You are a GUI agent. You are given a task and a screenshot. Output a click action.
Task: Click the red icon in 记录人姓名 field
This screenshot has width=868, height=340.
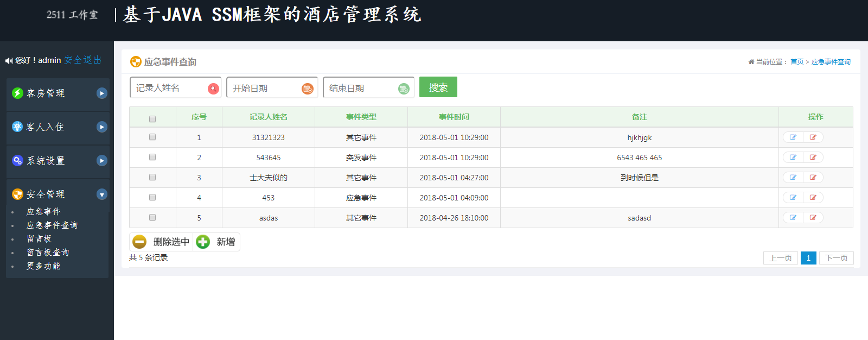point(213,89)
